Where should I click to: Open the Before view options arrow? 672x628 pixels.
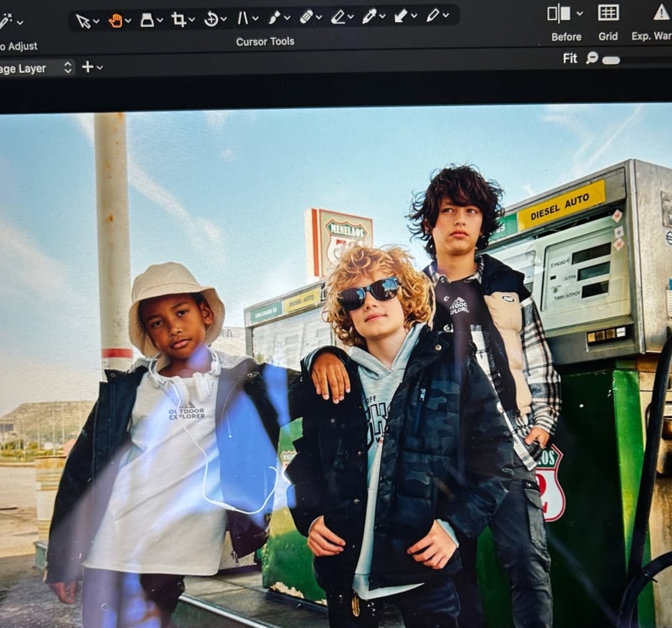[x=580, y=13]
